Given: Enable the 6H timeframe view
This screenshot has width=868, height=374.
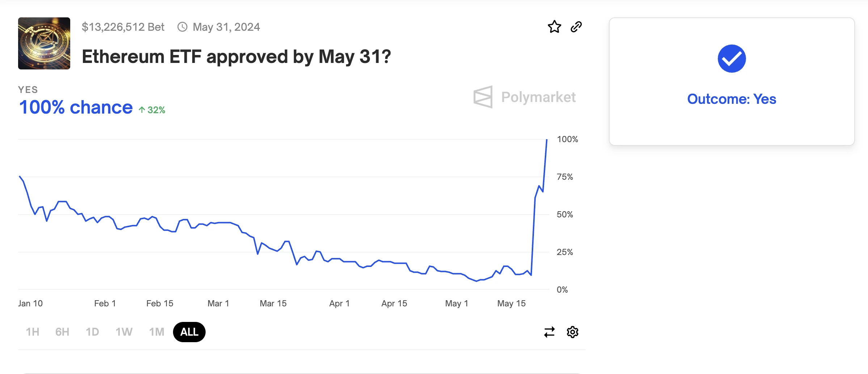Looking at the screenshot, I should coord(62,332).
